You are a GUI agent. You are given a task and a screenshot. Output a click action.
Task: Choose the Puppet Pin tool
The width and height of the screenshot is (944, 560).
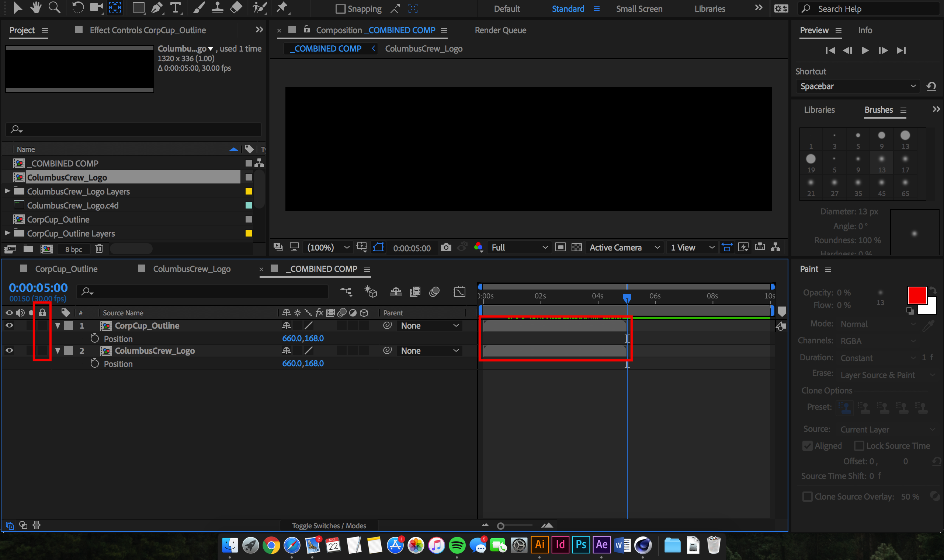tap(282, 8)
